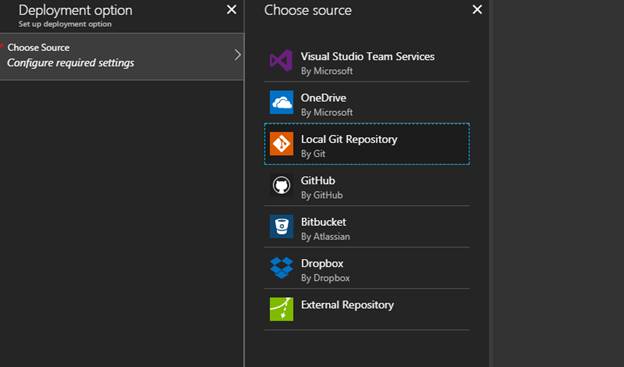Image resolution: width=624 pixels, height=367 pixels.
Task: Click the green External Repository icon
Action: 281,309
